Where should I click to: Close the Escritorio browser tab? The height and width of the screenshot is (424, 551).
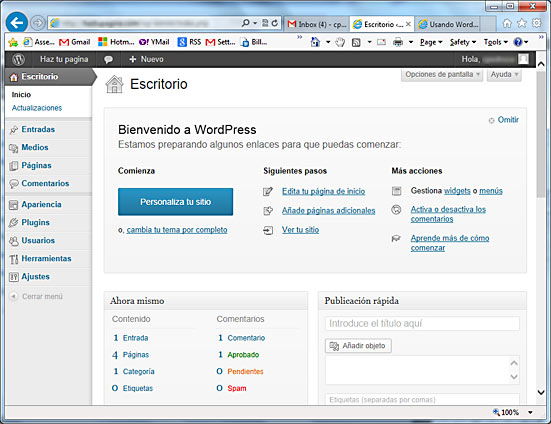click(x=408, y=24)
